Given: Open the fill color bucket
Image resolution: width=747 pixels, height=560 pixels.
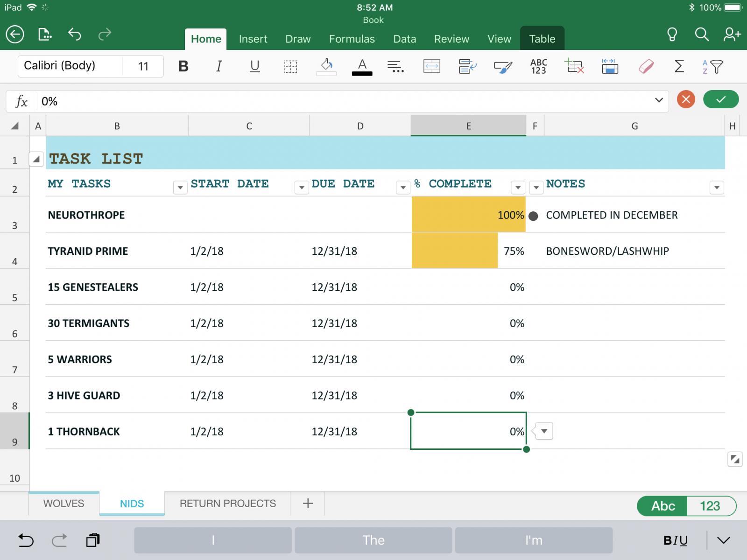Looking at the screenshot, I should pyautogui.click(x=326, y=66).
